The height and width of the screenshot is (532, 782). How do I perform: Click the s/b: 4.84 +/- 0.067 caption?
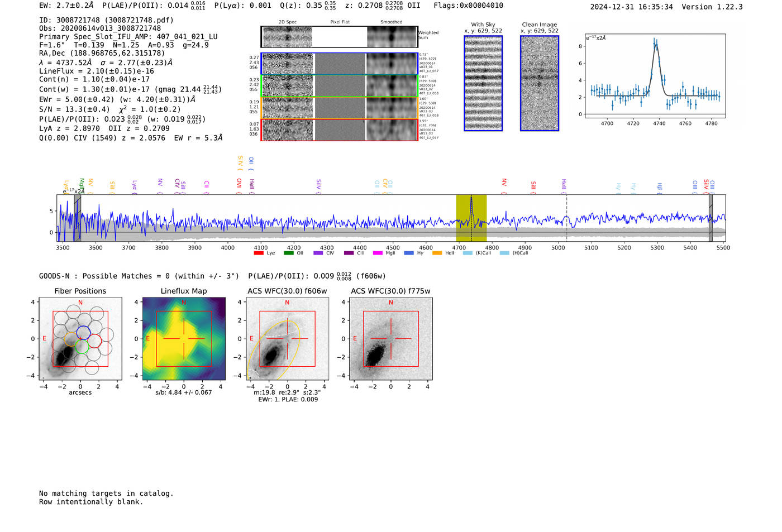(x=184, y=392)
